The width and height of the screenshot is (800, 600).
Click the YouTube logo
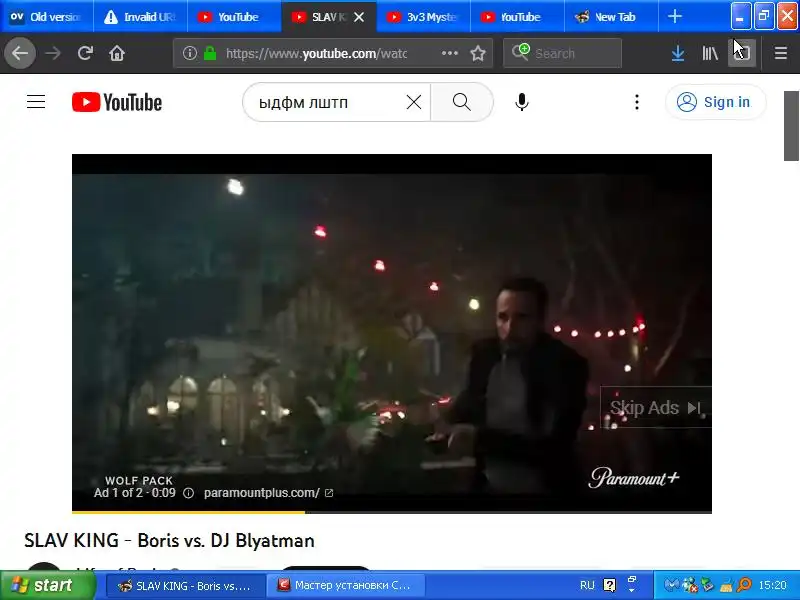coord(117,102)
